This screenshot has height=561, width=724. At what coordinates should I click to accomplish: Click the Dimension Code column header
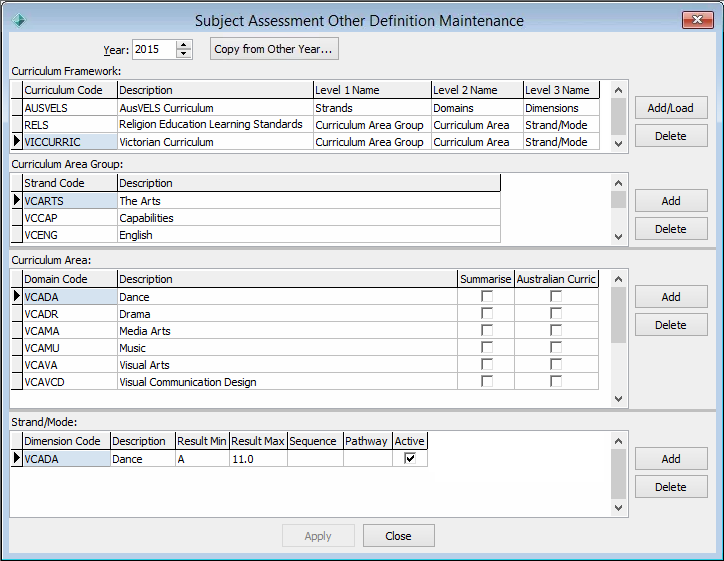click(x=66, y=441)
